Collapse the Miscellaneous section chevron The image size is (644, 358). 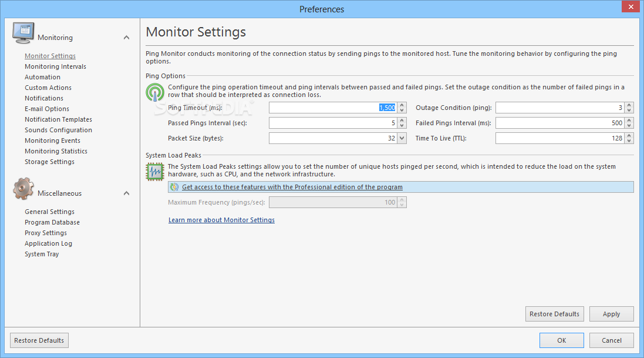126,193
